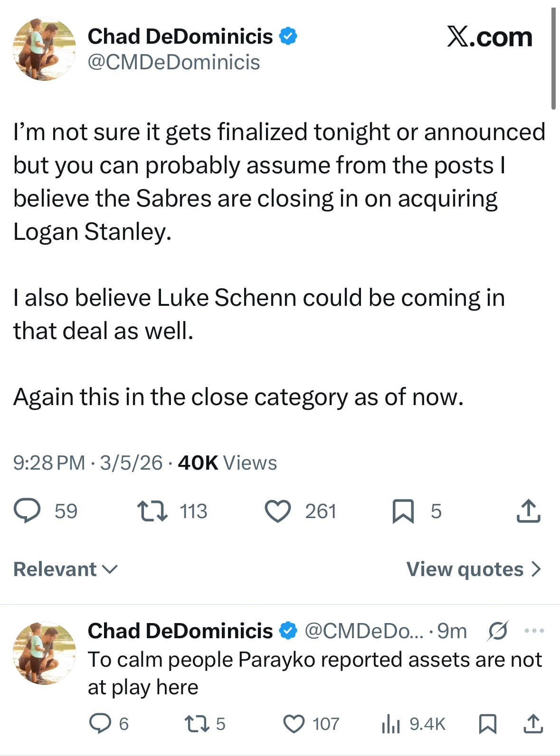Open reply to Parayko comment
Viewport: 560px width, 756px height.
(99, 724)
